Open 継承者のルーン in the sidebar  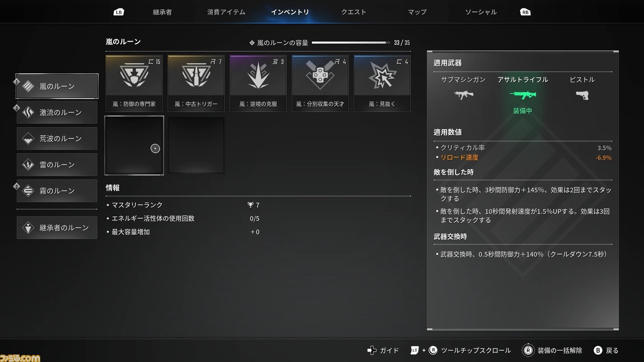pos(57,228)
